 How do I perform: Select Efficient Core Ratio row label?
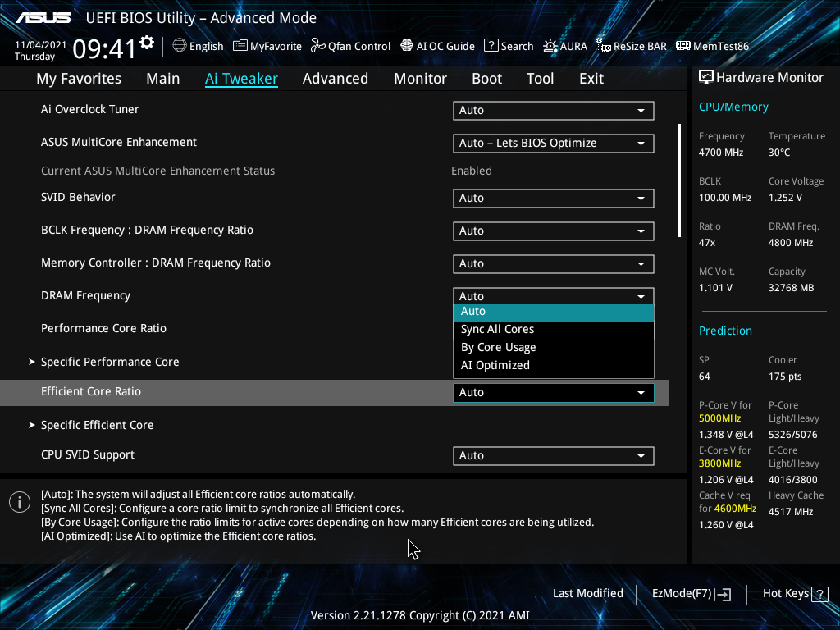pyautogui.click(x=91, y=391)
